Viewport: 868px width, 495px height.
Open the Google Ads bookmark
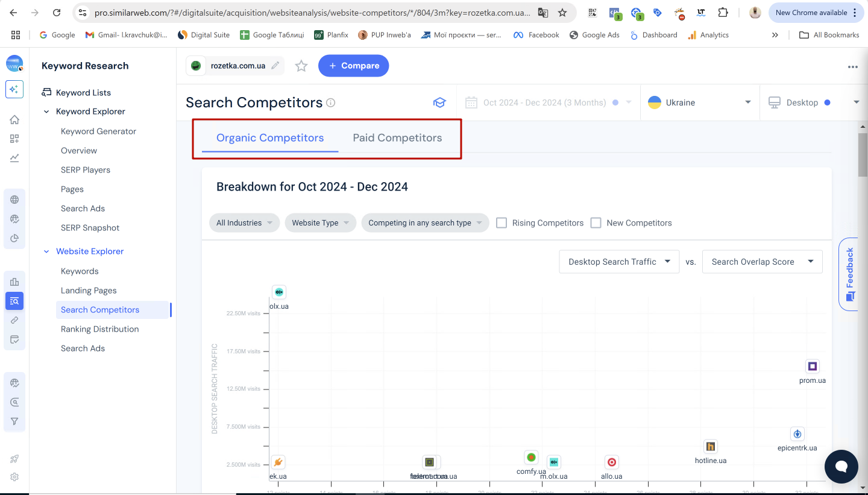594,35
